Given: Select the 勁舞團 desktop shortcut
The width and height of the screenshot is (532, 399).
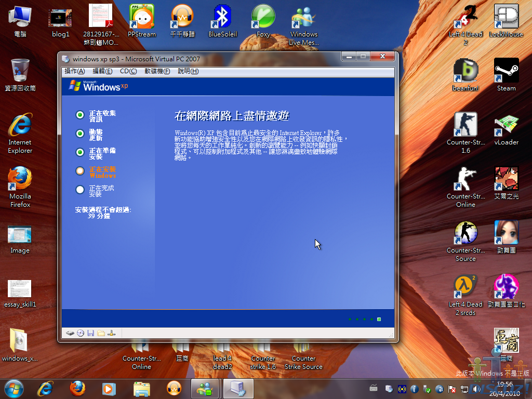Looking at the screenshot, I should tap(506, 237).
